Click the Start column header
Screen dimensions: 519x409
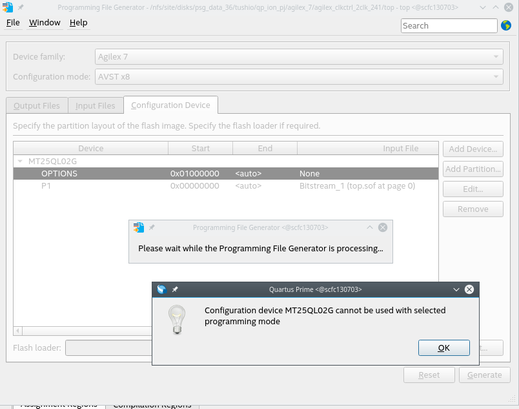[x=200, y=148]
